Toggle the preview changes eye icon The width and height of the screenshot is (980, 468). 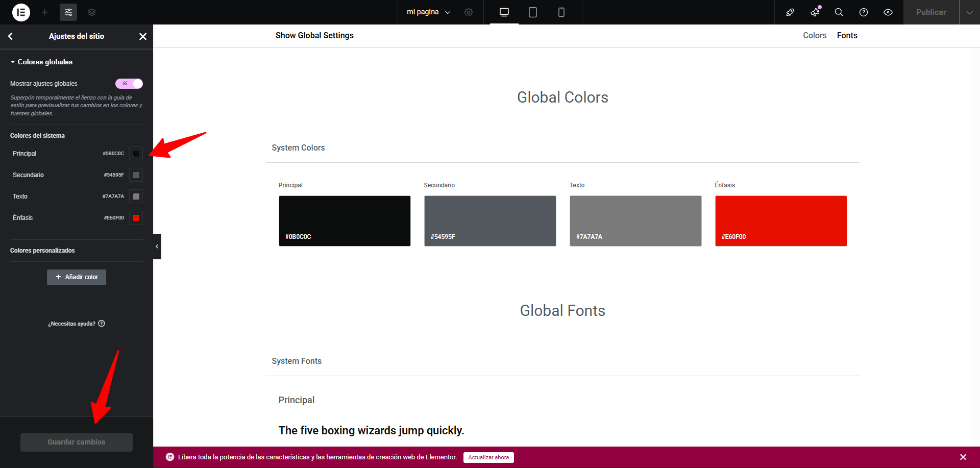(888, 12)
